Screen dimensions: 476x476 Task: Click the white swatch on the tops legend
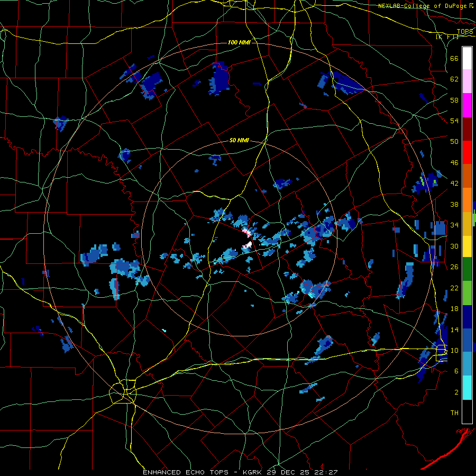[x=467, y=58]
